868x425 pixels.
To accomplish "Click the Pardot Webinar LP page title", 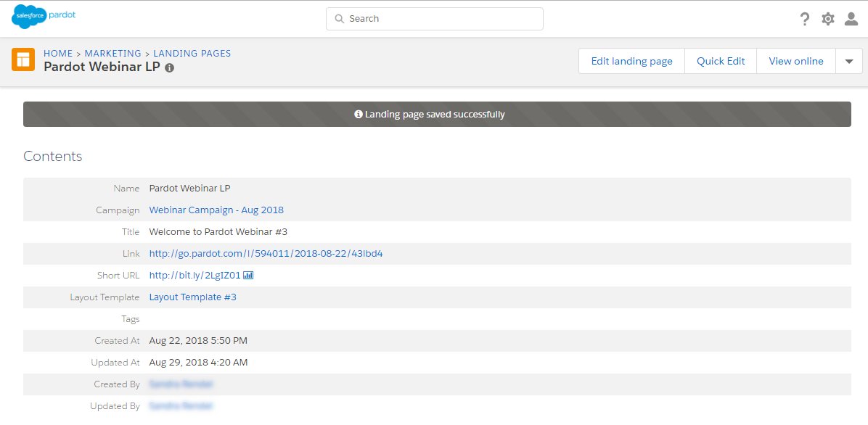I will pyautogui.click(x=102, y=67).
